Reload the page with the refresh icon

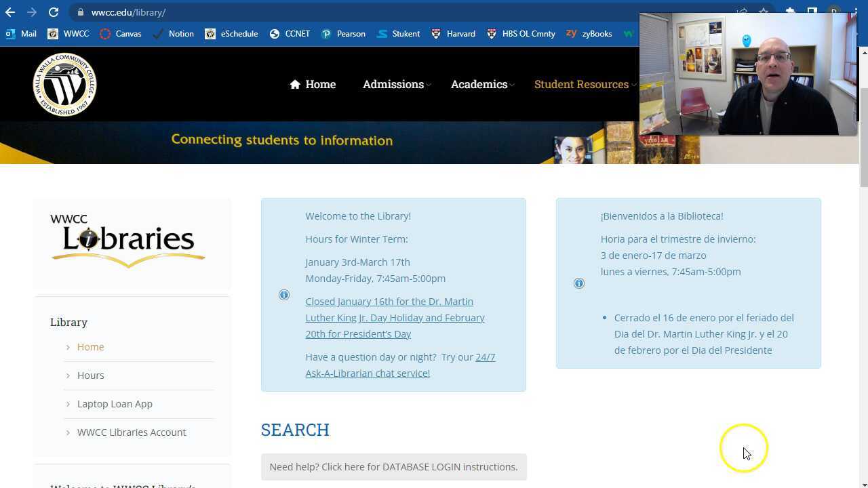(x=54, y=12)
